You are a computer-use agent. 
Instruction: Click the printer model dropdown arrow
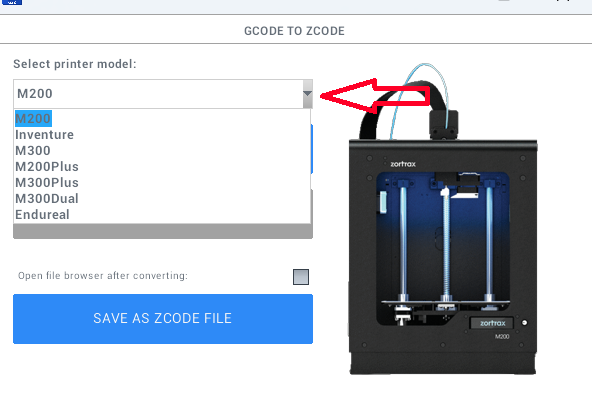pyautogui.click(x=308, y=94)
